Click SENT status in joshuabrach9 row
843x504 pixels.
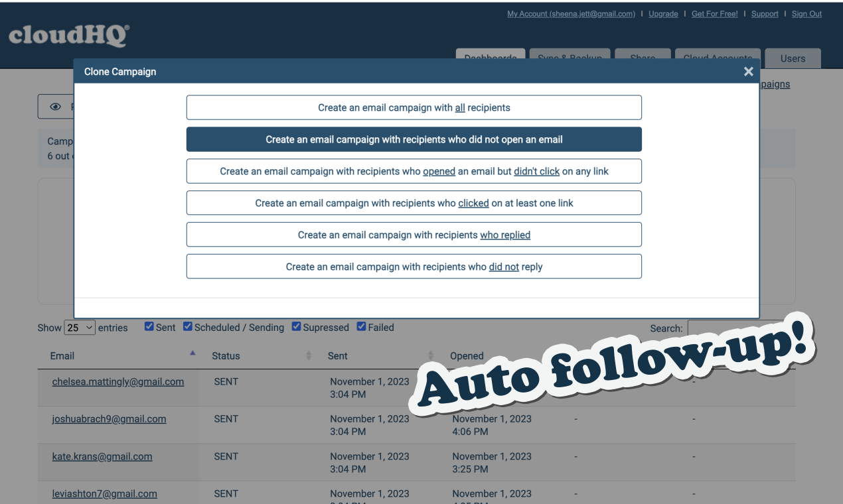pyautogui.click(x=226, y=419)
